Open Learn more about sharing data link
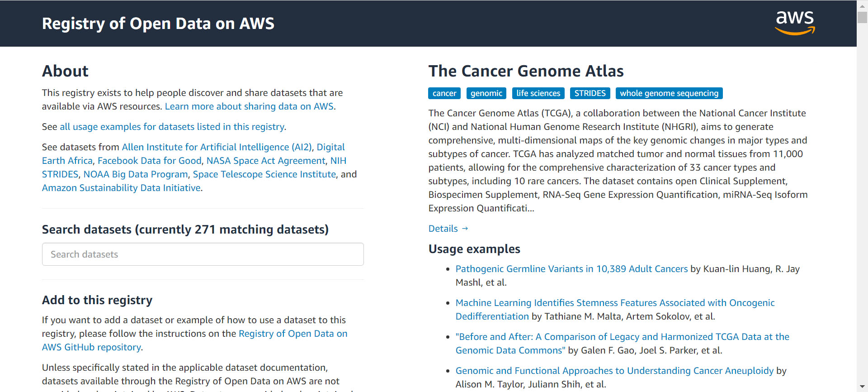868x392 pixels. 249,106
